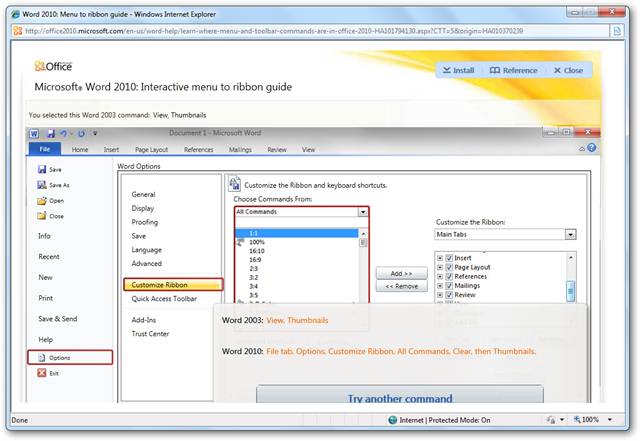This screenshot has height=441, width=640.
Task: Expand the Insert tree node
Action: [x=440, y=258]
